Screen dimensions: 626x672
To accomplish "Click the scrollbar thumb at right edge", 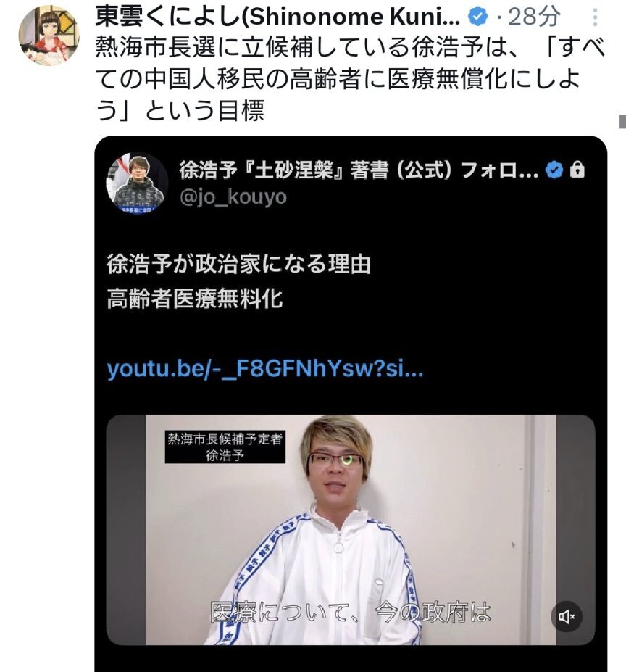I will pyautogui.click(x=622, y=121).
